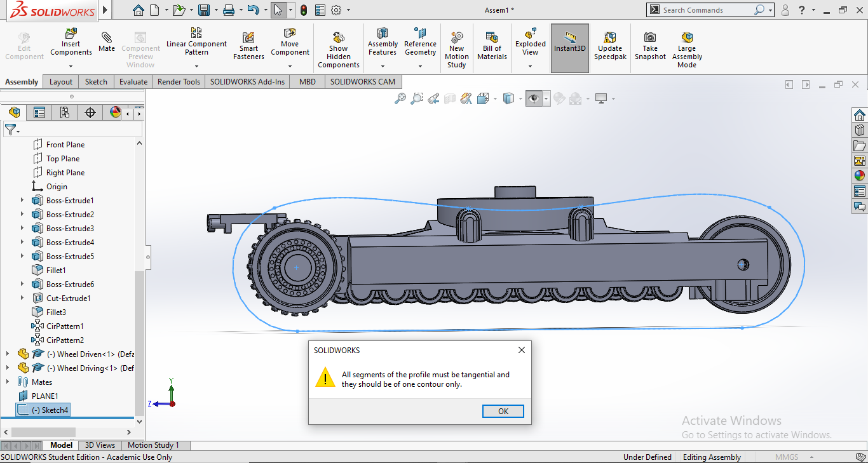Open the DimXpertManager panel tab
This screenshot has width=868, height=463.
(90, 112)
